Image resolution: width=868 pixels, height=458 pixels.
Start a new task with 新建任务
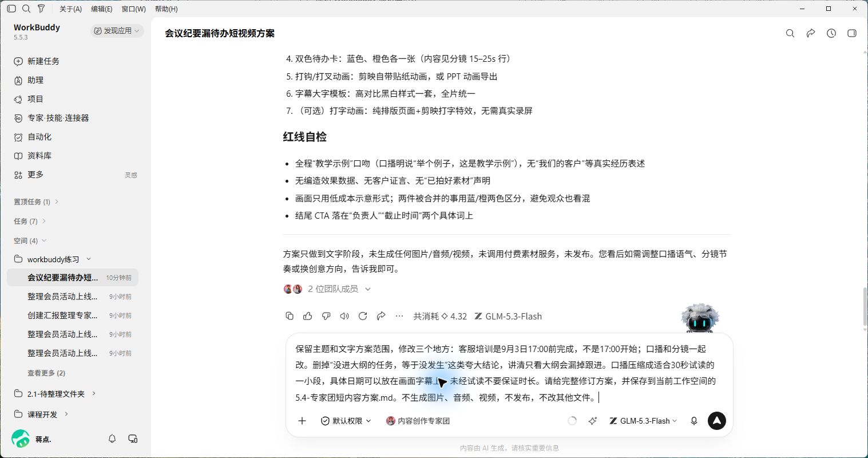[x=37, y=61]
